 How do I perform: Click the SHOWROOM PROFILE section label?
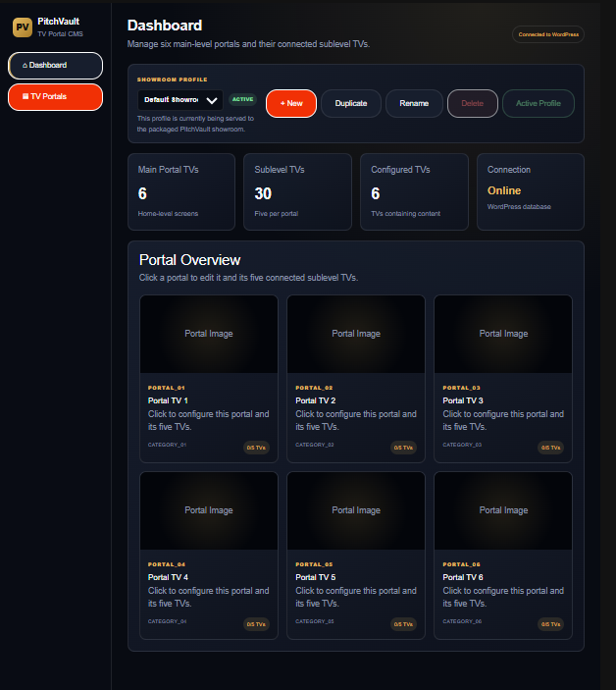tap(172, 80)
